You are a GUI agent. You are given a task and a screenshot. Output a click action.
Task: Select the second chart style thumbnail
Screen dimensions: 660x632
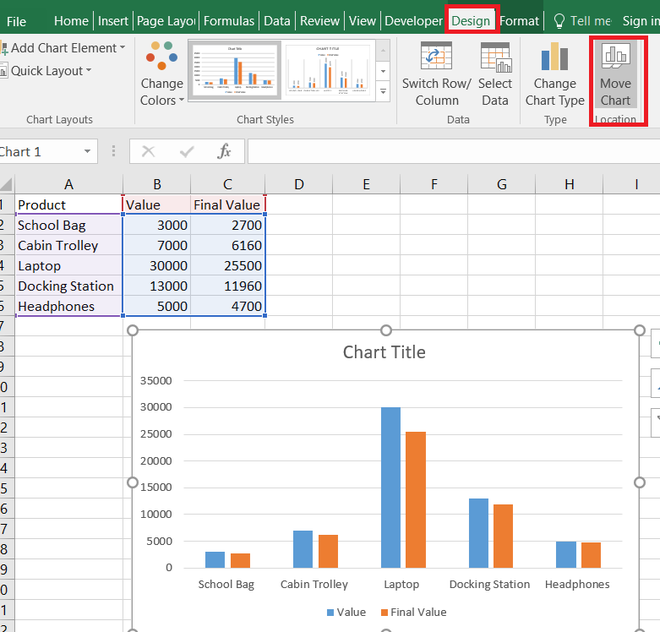click(328, 70)
